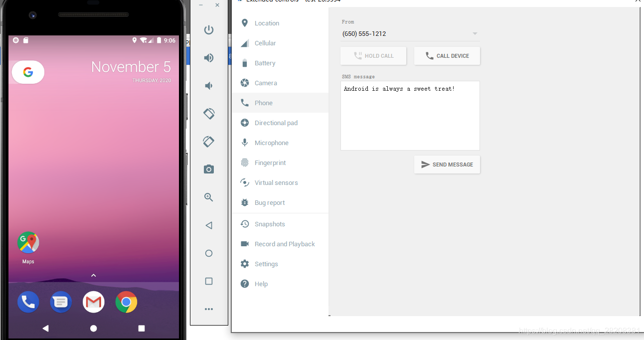This screenshot has width=644, height=340.
Task: Click the CALL DEVICE button
Action: coord(447,55)
